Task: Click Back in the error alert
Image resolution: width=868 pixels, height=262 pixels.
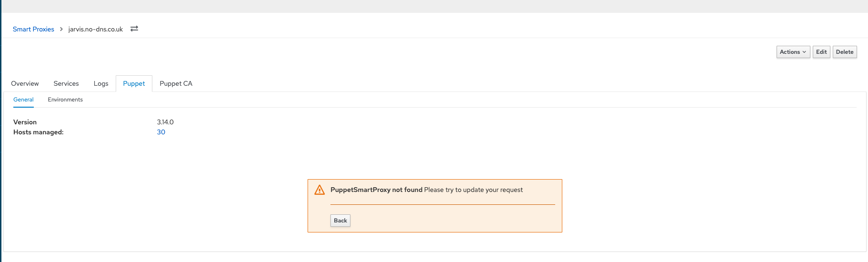Action: tap(340, 221)
